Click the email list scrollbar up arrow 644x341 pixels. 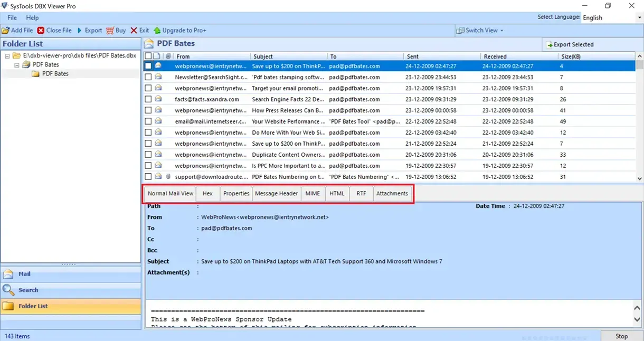click(x=640, y=55)
